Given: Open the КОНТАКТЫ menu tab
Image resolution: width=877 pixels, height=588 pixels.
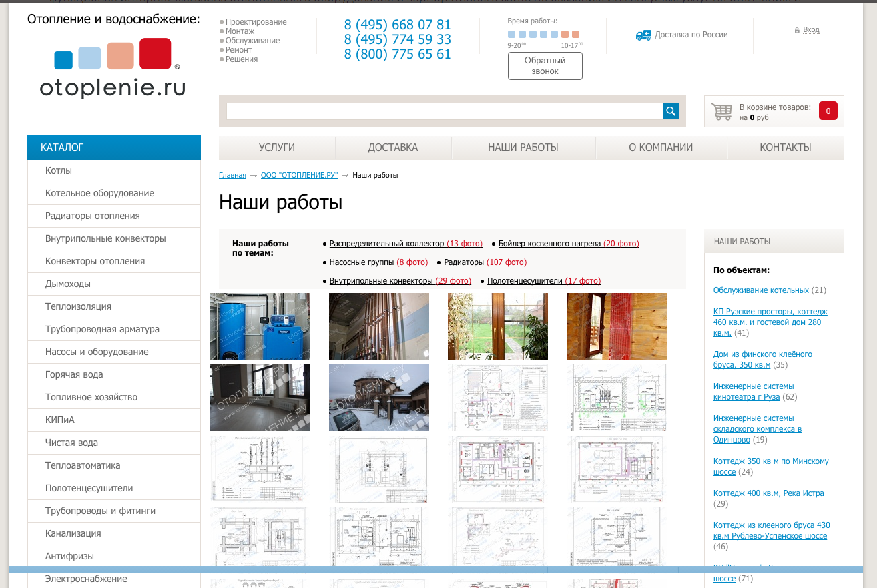Looking at the screenshot, I should coord(786,148).
